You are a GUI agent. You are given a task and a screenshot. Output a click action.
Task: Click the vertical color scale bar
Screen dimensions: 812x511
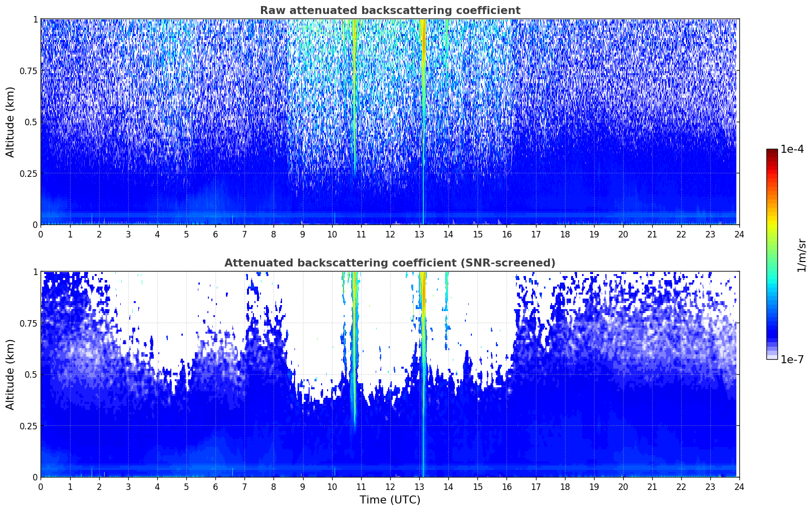tap(772, 254)
